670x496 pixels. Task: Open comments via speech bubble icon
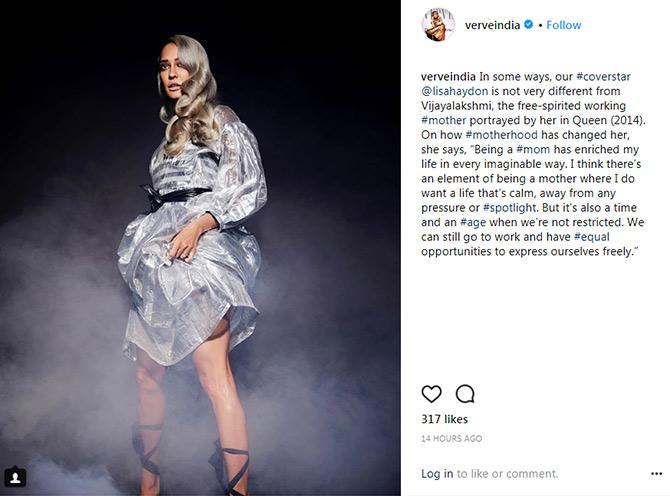[x=465, y=394]
